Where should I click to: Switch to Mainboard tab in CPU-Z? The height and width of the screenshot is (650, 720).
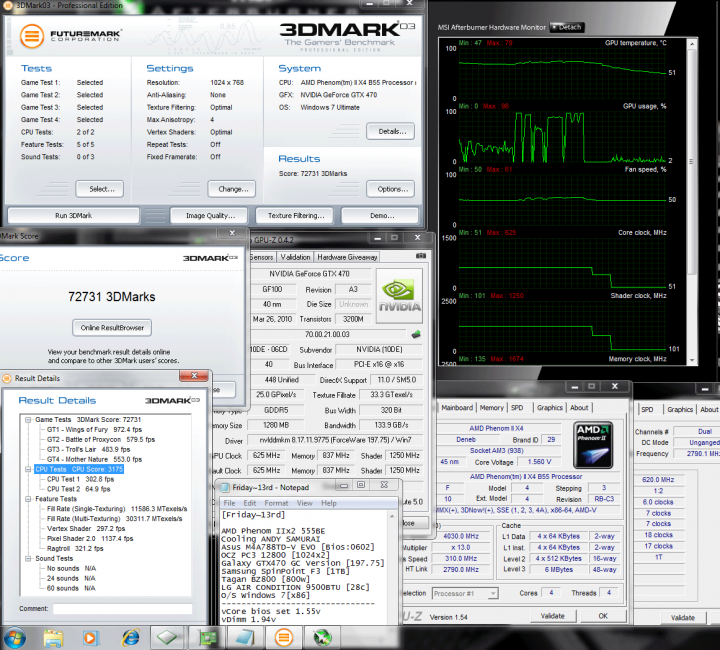click(x=457, y=408)
